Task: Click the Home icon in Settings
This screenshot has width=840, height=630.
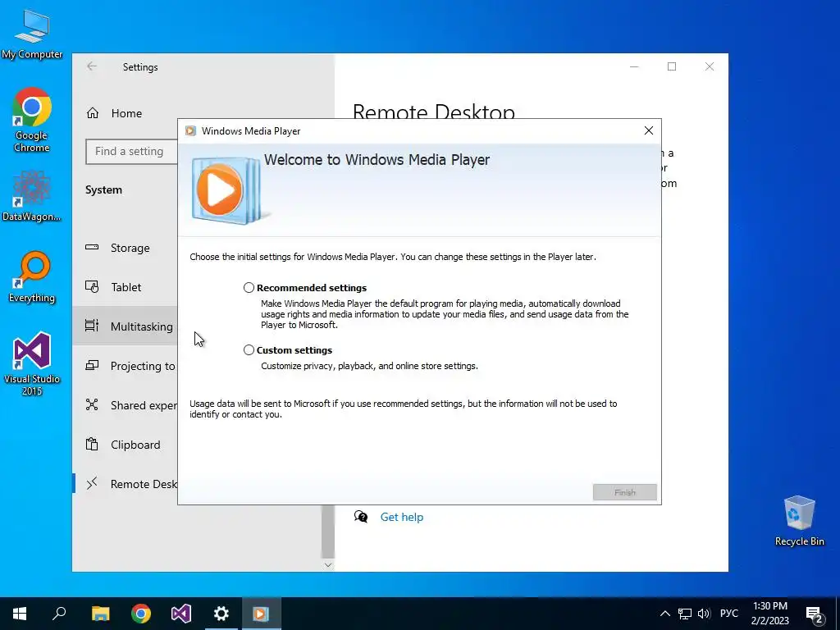Action: [x=93, y=113]
